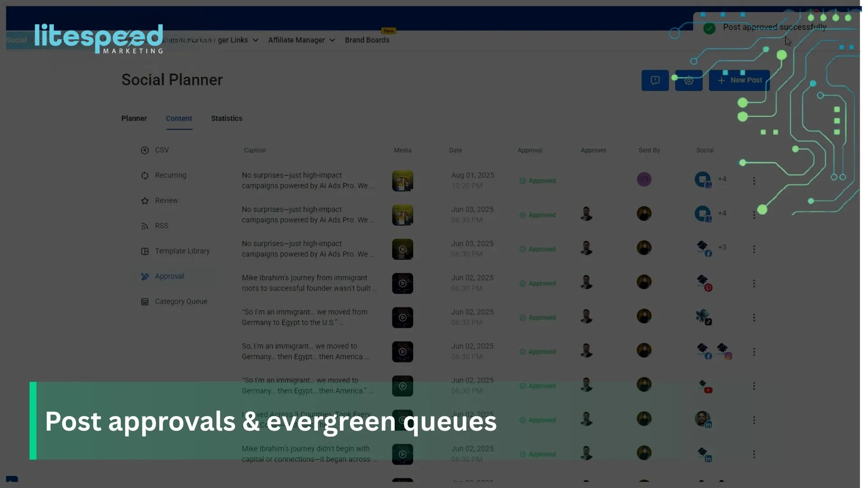
Task: Select the Approval sidebar item
Action: pyautogui.click(x=169, y=276)
